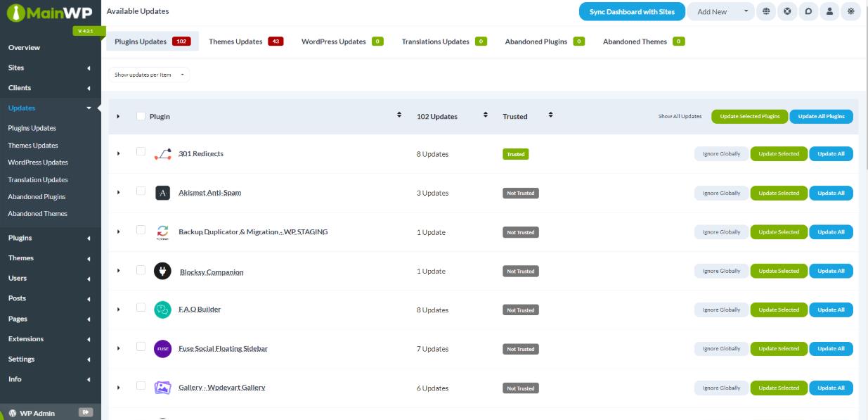868x420 pixels.
Task: Expand the F.A.Q Builder row arrow
Action: click(x=118, y=310)
